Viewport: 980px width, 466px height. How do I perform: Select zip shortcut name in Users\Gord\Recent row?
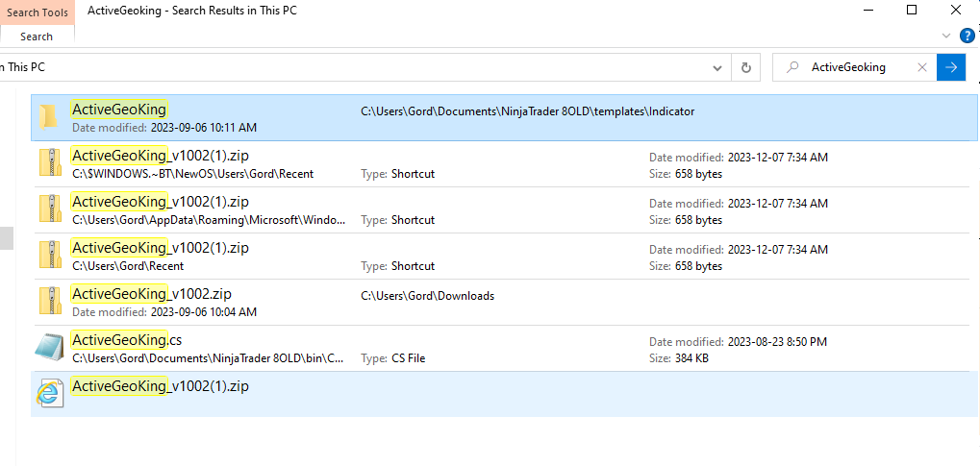coord(161,248)
